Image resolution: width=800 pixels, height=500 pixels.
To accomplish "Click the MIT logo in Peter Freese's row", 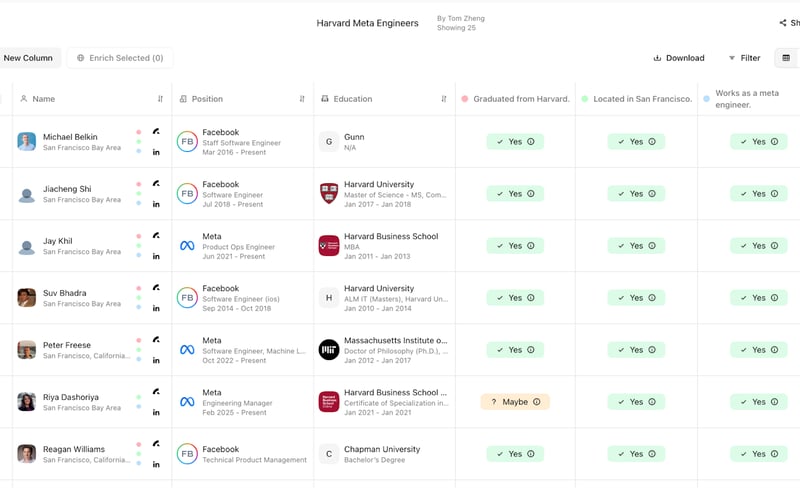I will 329,350.
